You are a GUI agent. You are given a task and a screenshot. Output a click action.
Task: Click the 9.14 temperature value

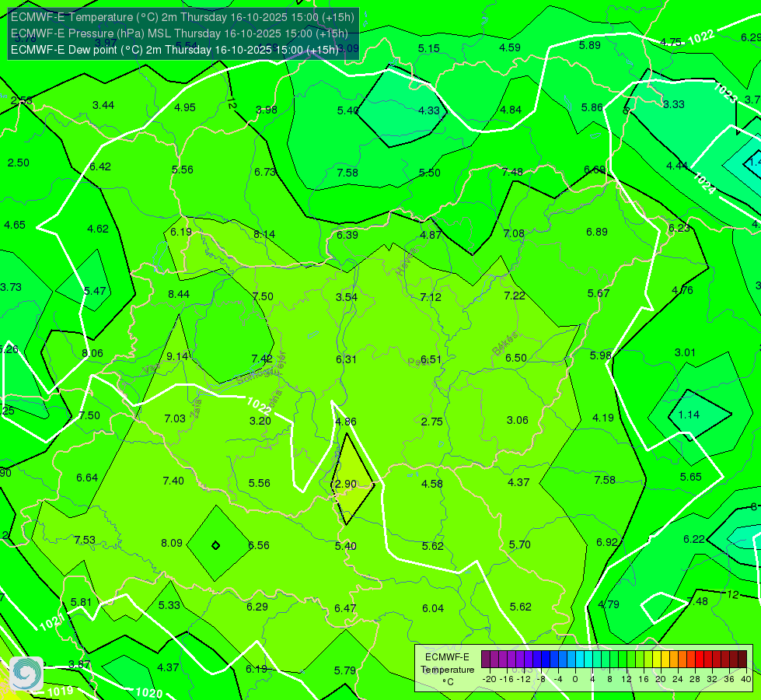pyautogui.click(x=177, y=356)
